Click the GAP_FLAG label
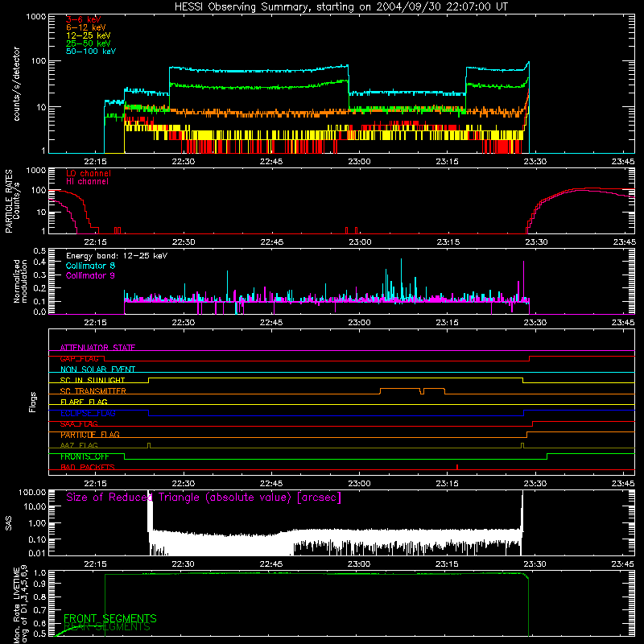Viewport: 644px width, 644px height. (x=79, y=358)
